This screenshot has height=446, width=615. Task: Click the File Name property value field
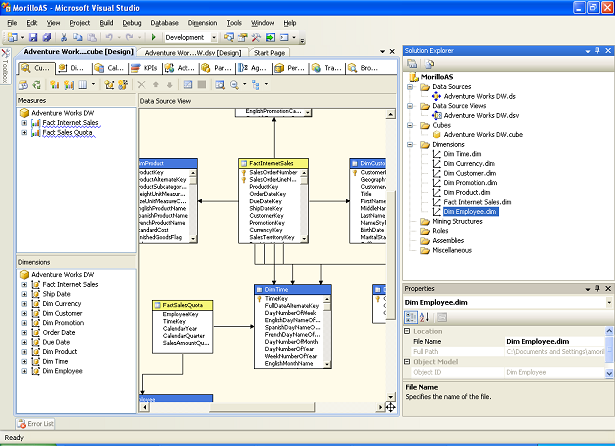pyautogui.click(x=555, y=342)
